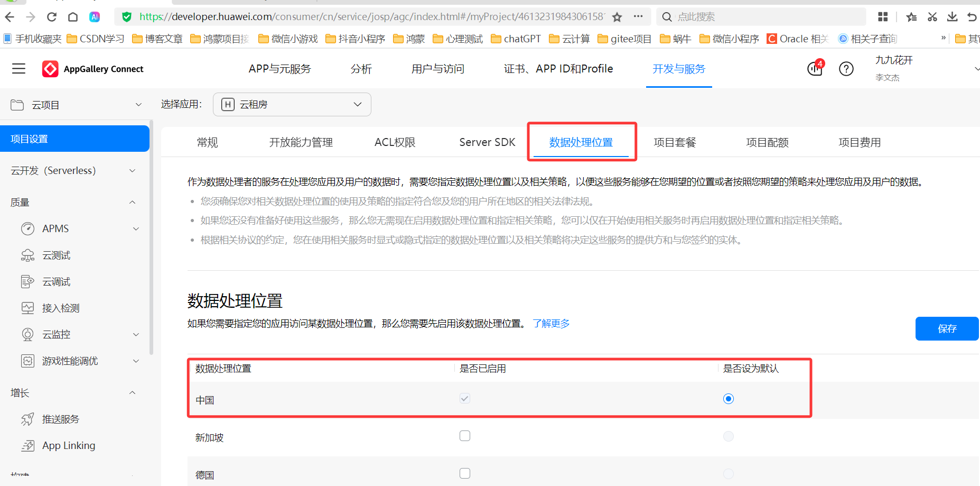
Task: Switch to the ACL权限 tab
Action: click(x=395, y=142)
